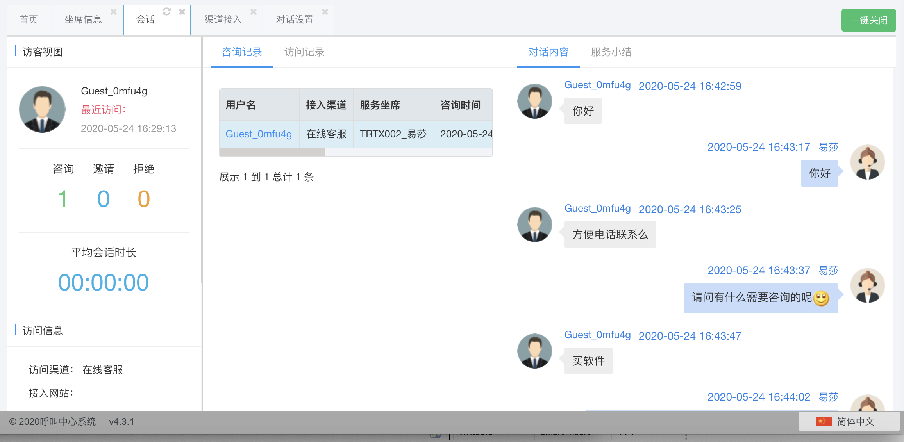Click the TRTX002_易莎 table cell
The image size is (904, 442).
point(394,134)
